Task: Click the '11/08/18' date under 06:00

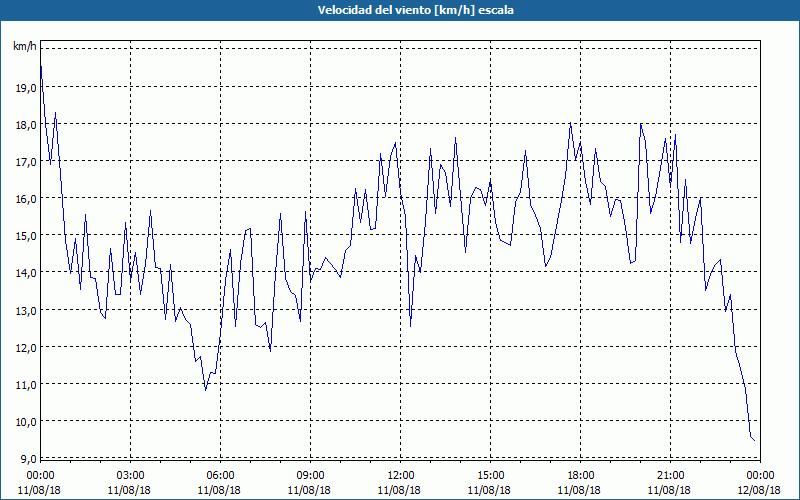Action: click(x=220, y=490)
